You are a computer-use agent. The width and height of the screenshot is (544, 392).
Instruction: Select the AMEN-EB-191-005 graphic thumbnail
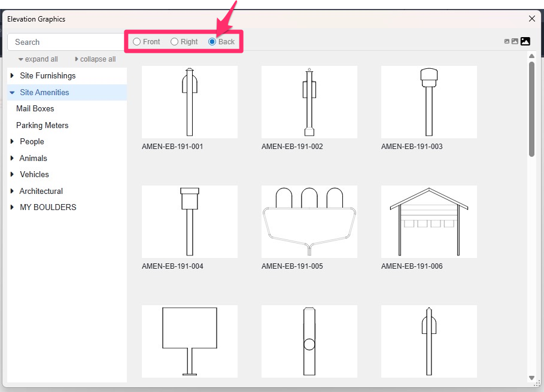point(309,221)
